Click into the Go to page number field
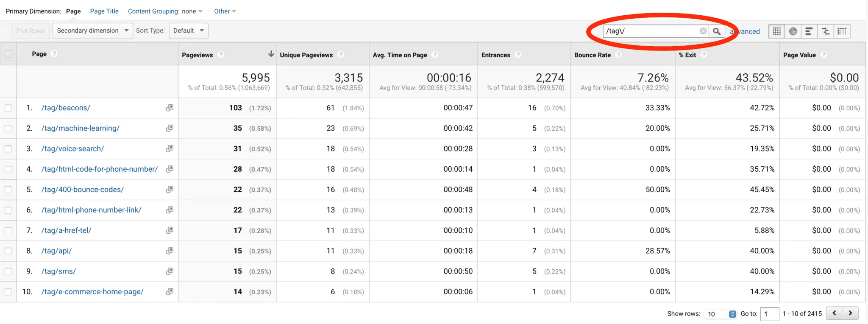The width and height of the screenshot is (868, 324). 769,314
